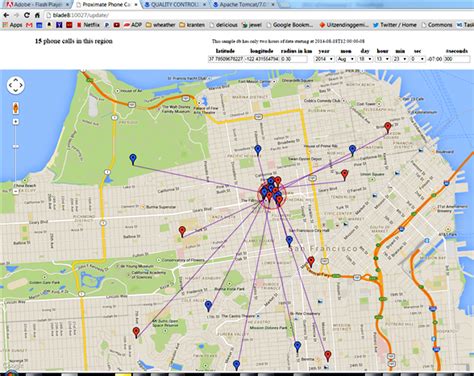Screen dimensions: 474x376
Task: Zoom in with map plus button
Action: (16, 122)
